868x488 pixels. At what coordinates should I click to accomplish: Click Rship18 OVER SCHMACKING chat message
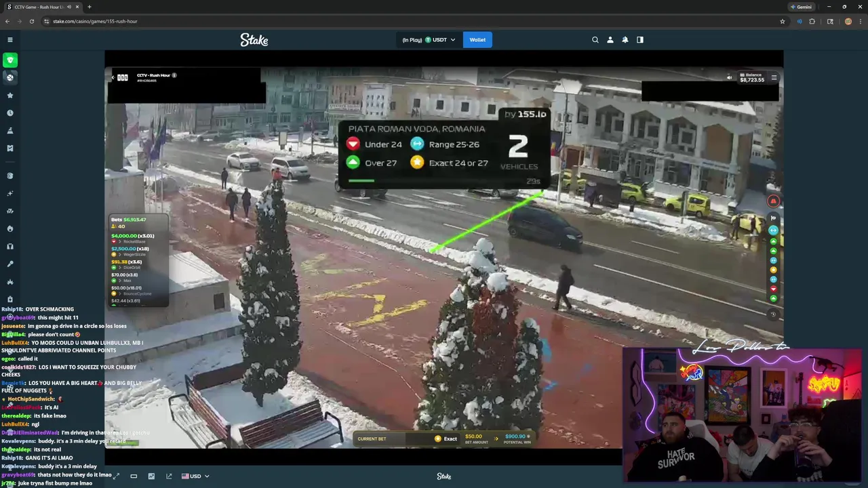pyautogui.click(x=37, y=309)
